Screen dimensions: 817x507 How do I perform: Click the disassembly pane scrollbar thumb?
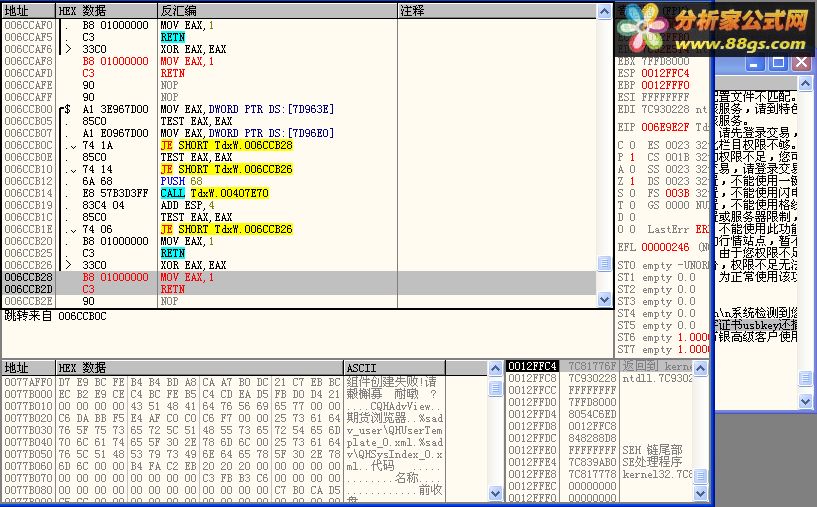pos(604,263)
